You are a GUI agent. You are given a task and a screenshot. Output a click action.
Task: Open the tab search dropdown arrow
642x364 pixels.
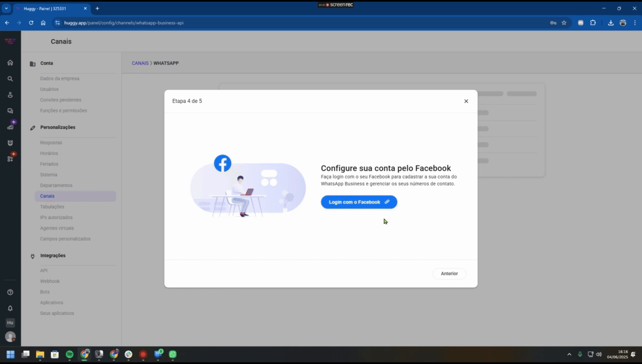click(6, 8)
